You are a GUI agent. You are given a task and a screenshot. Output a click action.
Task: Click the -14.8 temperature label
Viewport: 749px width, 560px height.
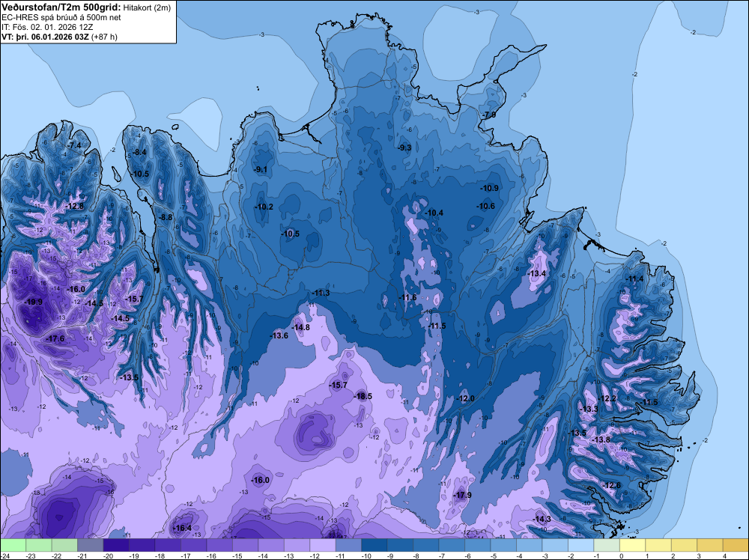click(301, 327)
